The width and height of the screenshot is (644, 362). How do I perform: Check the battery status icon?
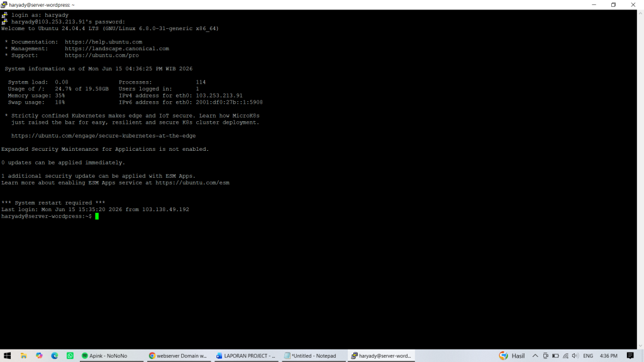coord(556,356)
